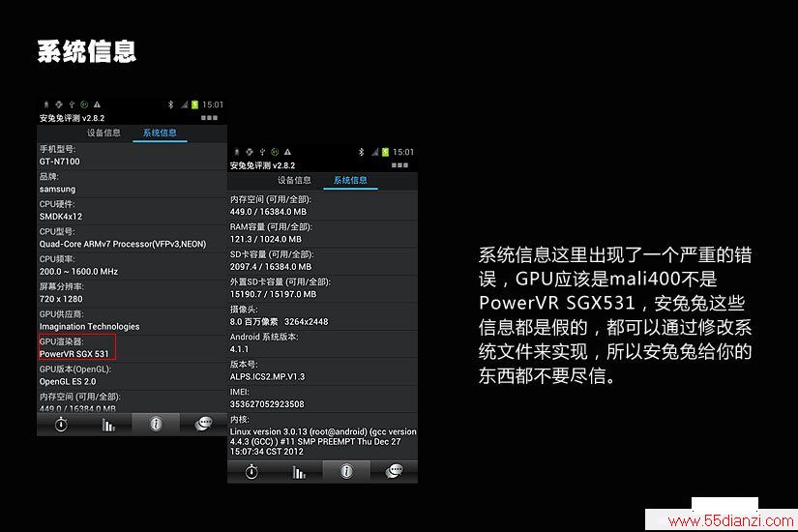Image resolution: width=798 pixels, height=532 pixels.
Task: Select 系统信息 tab on right phone
Action: pyautogui.click(x=350, y=180)
